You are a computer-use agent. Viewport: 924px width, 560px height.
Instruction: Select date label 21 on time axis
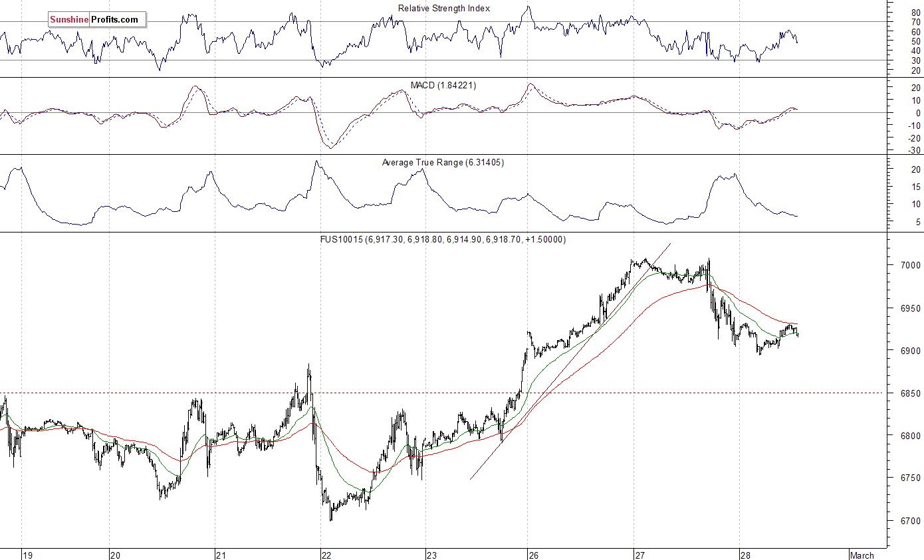click(221, 555)
